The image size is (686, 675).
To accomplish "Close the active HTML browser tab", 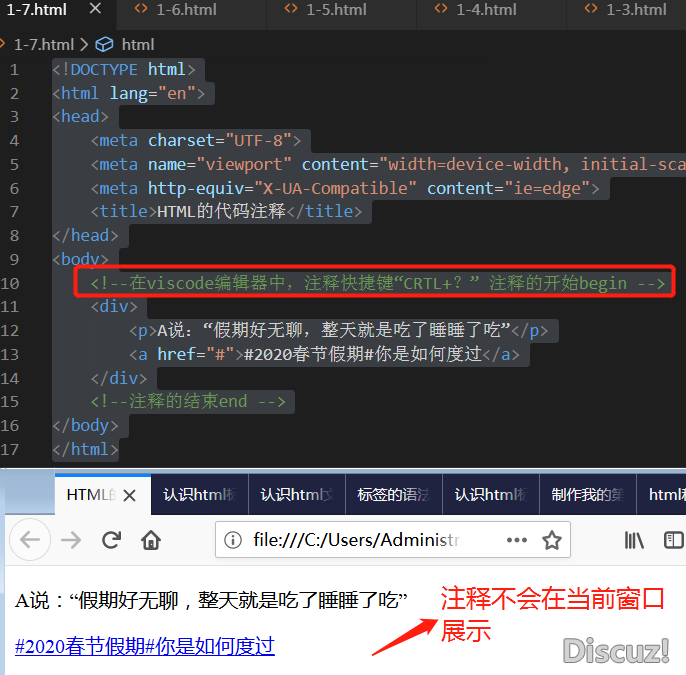I will (130, 496).
